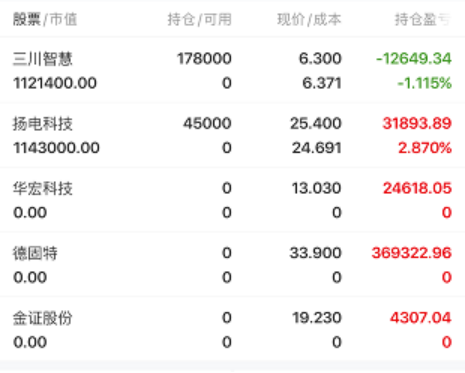
Task: Open the 三川智慧 stock row
Action: (x=232, y=70)
